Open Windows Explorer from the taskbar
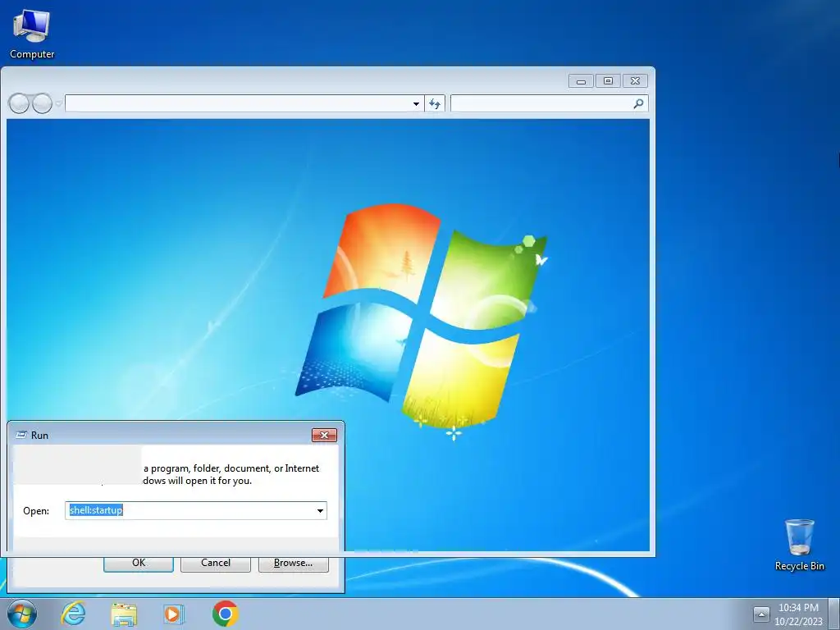Screen dimensions: 840x630 click(x=124, y=614)
